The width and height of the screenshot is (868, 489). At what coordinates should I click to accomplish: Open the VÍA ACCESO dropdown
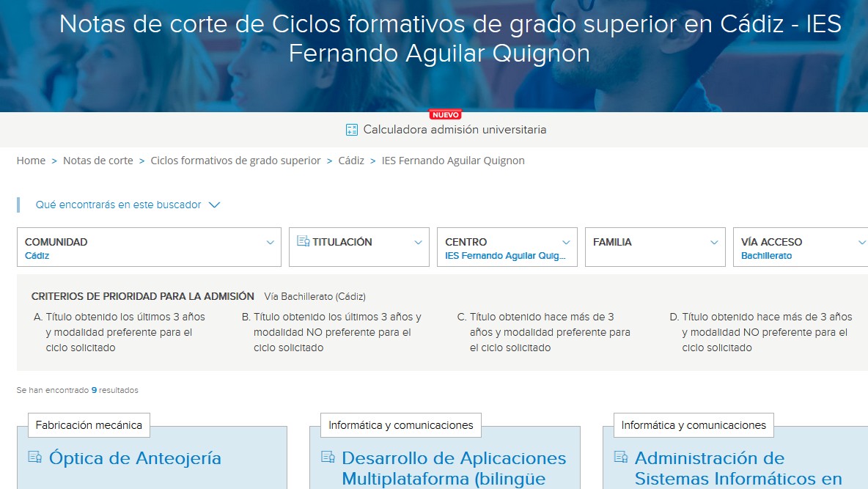[801, 247]
